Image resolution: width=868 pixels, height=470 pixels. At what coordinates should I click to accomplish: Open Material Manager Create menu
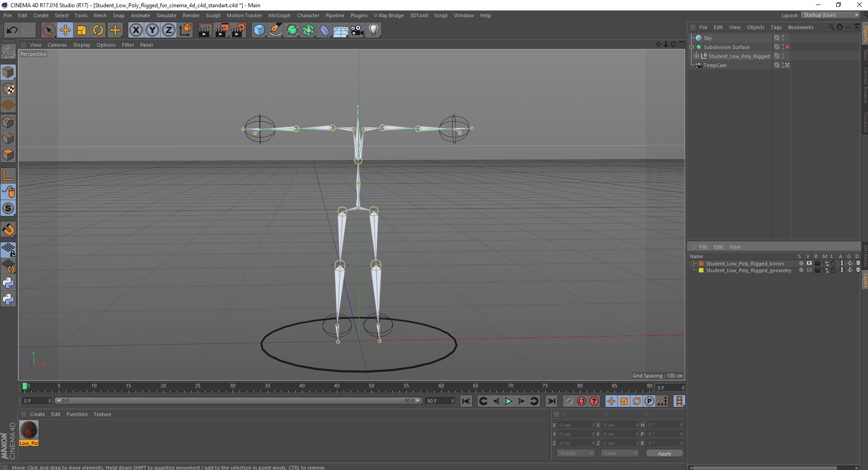[x=37, y=414]
